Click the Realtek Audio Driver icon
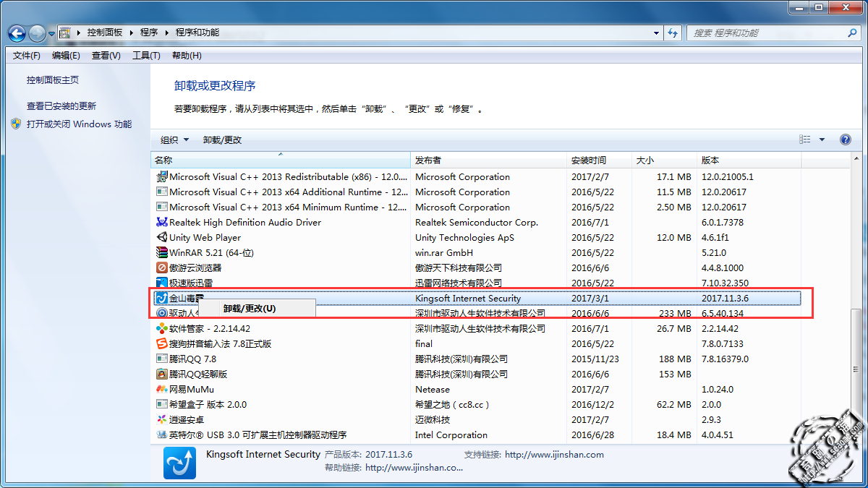This screenshot has width=868, height=488. pyautogui.click(x=162, y=223)
